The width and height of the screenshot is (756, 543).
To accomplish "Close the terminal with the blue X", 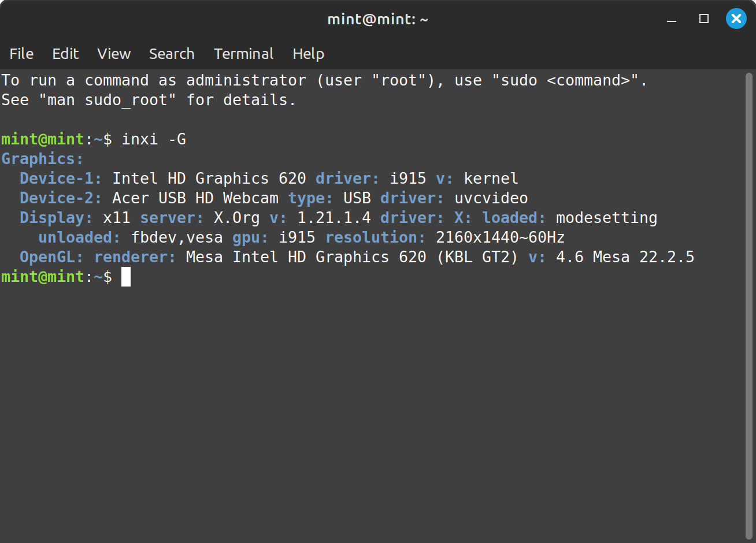I will coord(736,19).
